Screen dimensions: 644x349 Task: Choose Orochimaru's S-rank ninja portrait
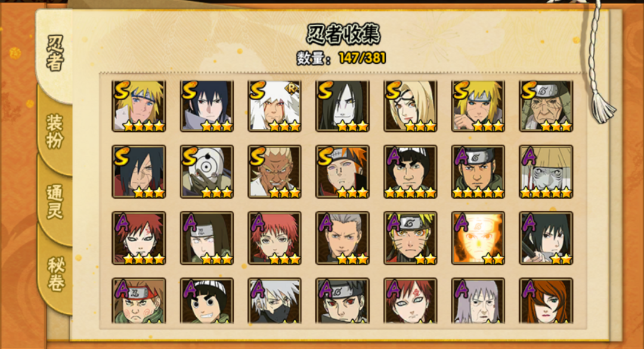342,106
